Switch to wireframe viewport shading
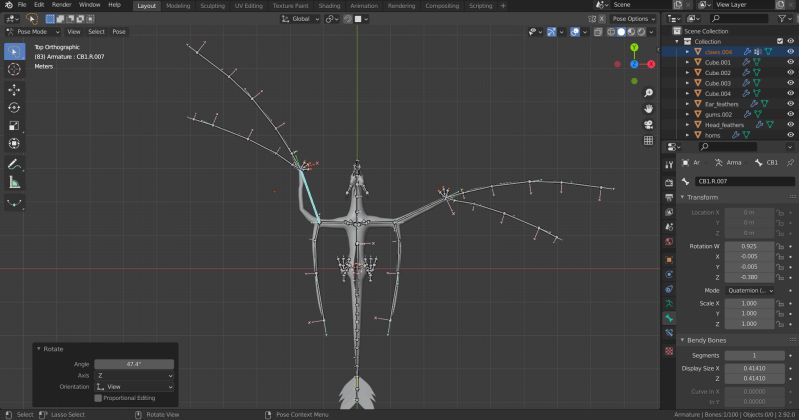The width and height of the screenshot is (799, 420). point(611,32)
